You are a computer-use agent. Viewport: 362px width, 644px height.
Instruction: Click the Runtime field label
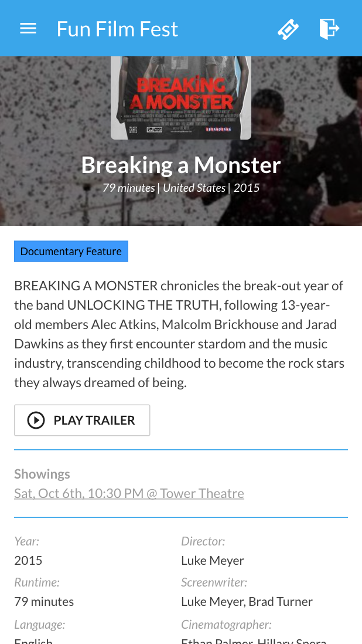(x=37, y=582)
